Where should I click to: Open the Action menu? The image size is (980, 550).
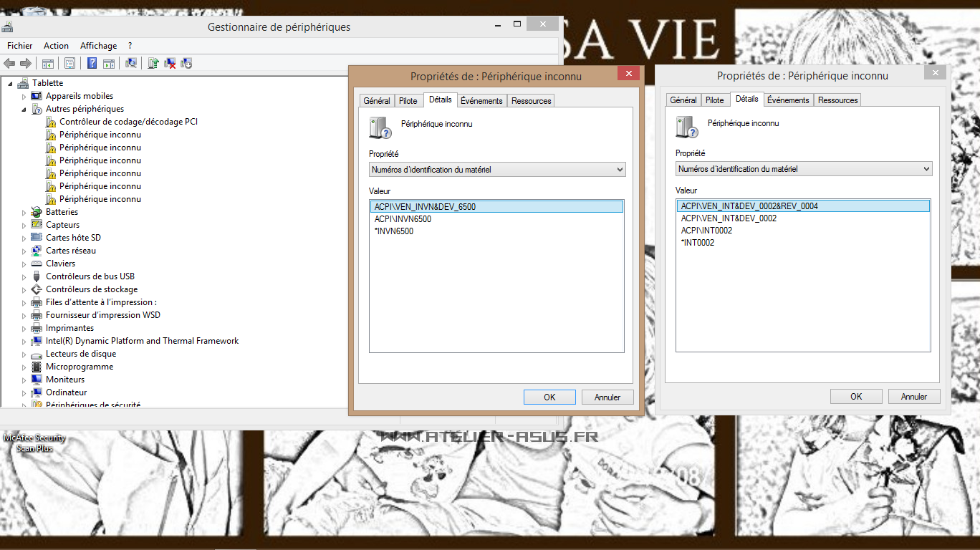[x=56, y=46]
